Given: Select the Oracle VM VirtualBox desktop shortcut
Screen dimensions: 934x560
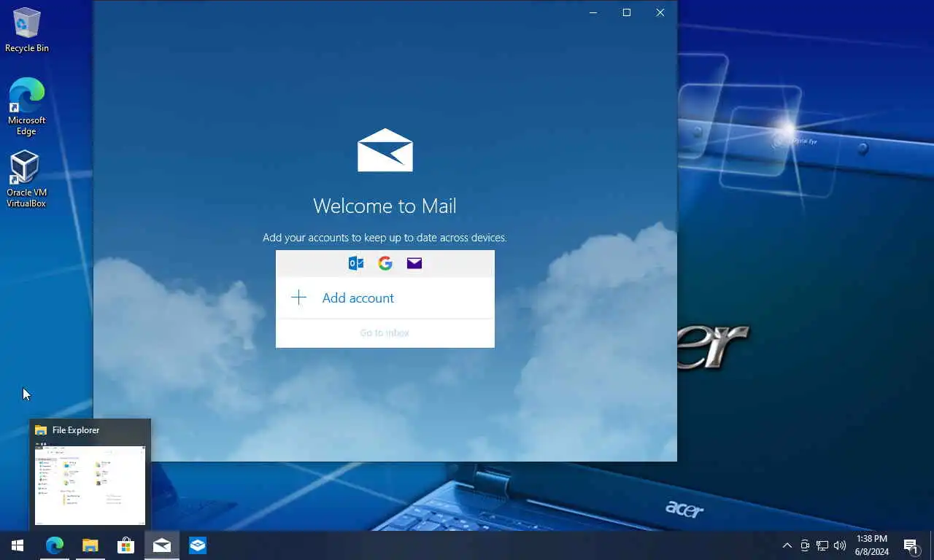Looking at the screenshot, I should click(x=26, y=179).
